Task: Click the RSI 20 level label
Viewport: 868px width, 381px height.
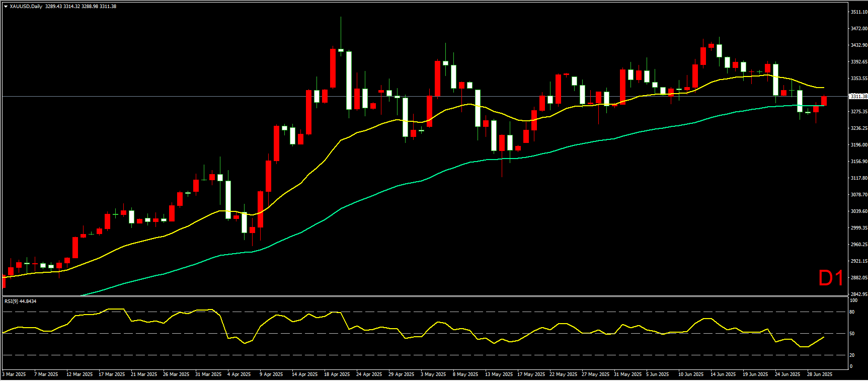Action: pyautogui.click(x=852, y=355)
